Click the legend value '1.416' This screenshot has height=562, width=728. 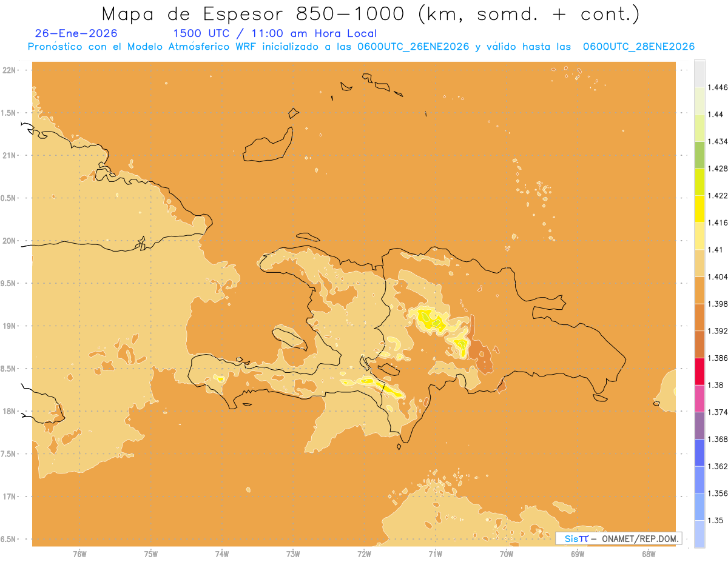pyautogui.click(x=717, y=222)
